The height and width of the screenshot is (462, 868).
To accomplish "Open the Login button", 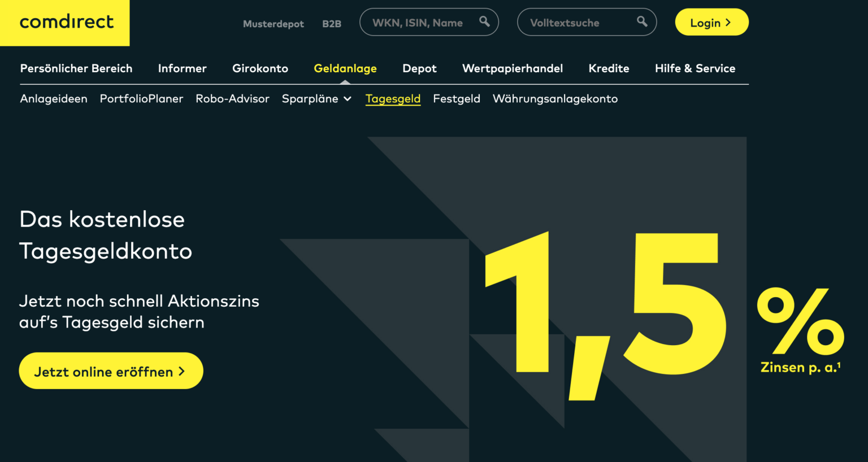I will click(711, 22).
